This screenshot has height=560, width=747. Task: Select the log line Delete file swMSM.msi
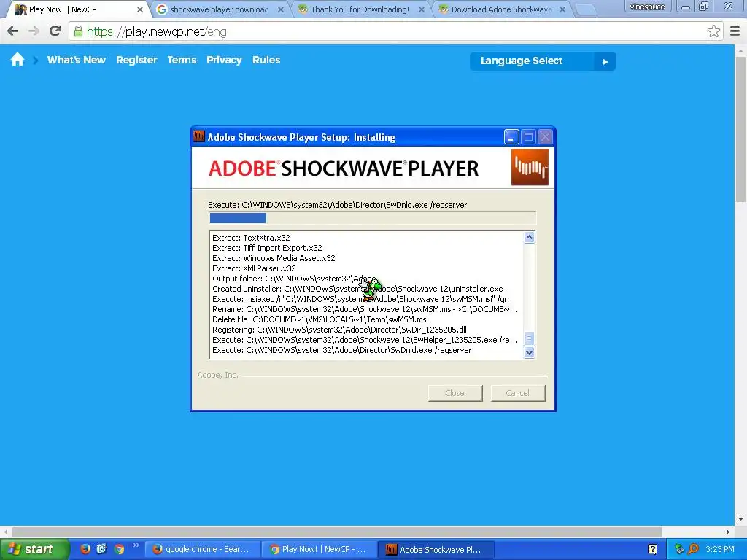pos(320,319)
